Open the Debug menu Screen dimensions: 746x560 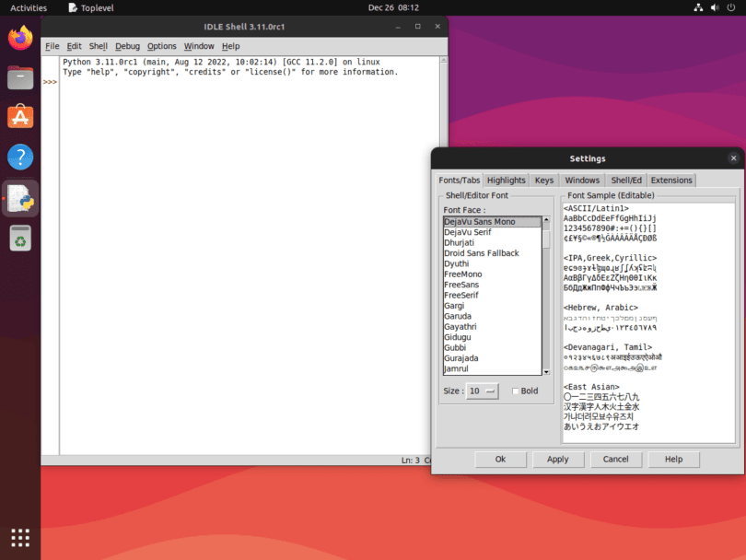coord(127,46)
